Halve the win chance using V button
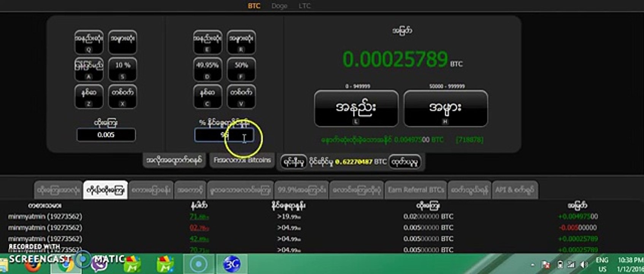 [x=241, y=97]
